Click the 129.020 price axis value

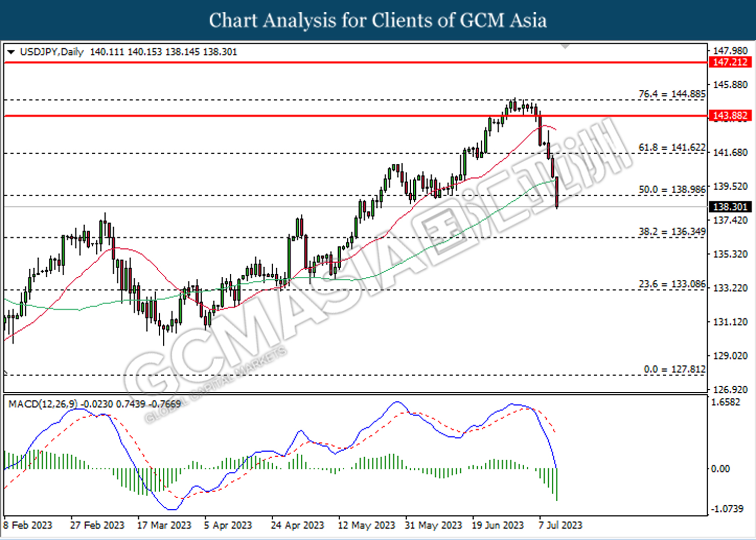[x=730, y=355]
